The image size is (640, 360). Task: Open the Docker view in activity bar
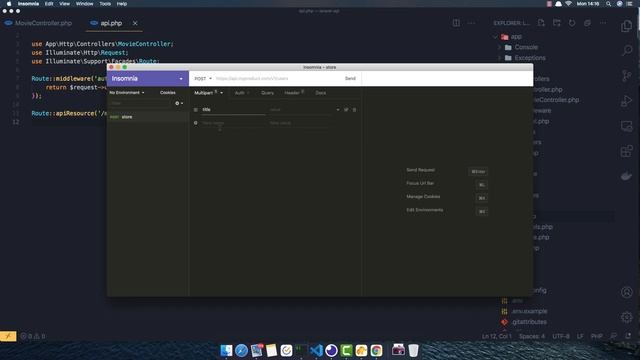(627, 176)
